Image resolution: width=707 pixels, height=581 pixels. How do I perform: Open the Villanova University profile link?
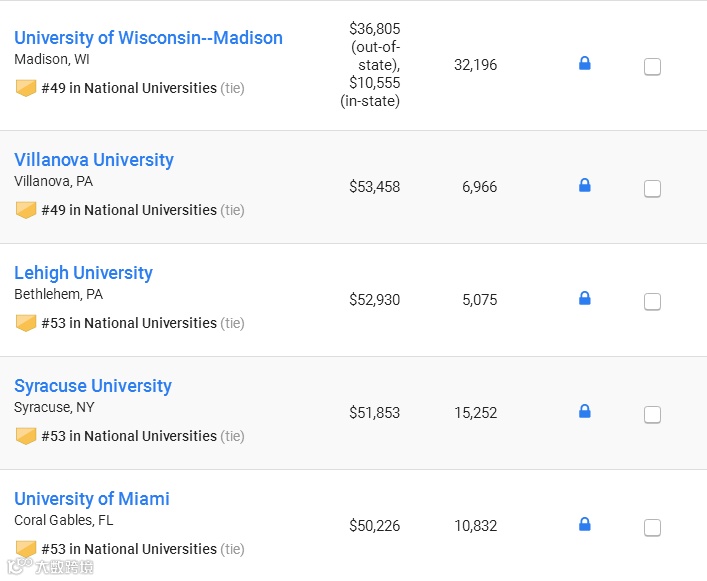pos(94,160)
